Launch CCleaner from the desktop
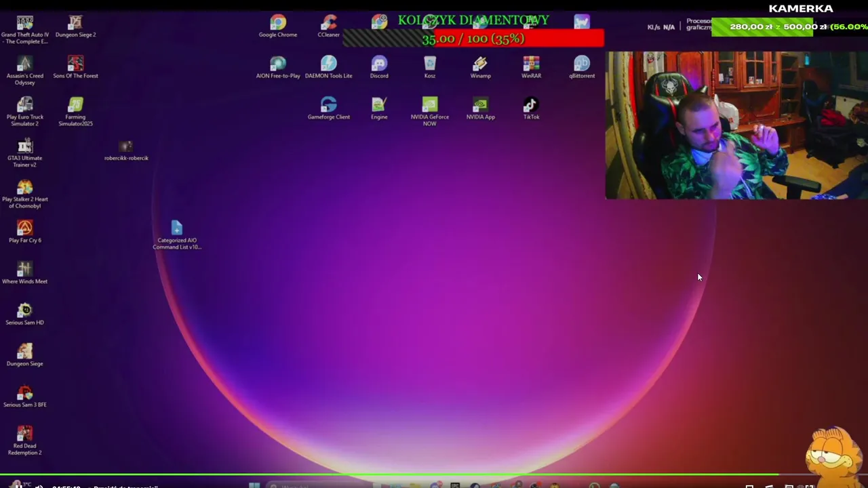The height and width of the screenshot is (488, 868). [x=328, y=27]
